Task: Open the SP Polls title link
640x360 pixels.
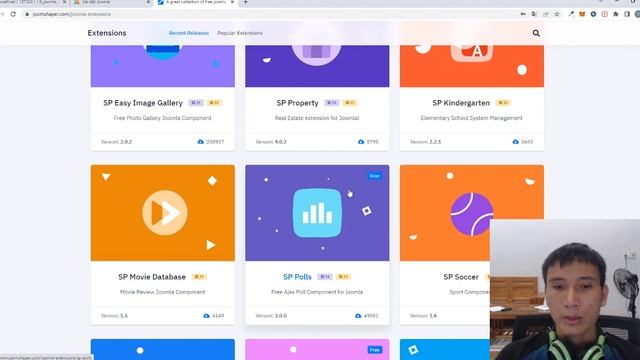Action: 297,277
